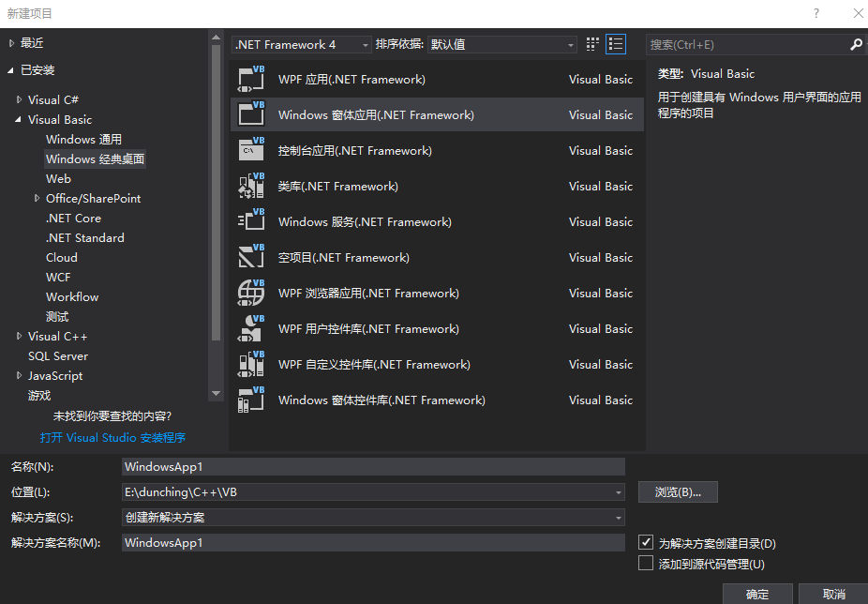
Task: Open the .NET Framework 4 version dropdown
Action: coord(302,44)
